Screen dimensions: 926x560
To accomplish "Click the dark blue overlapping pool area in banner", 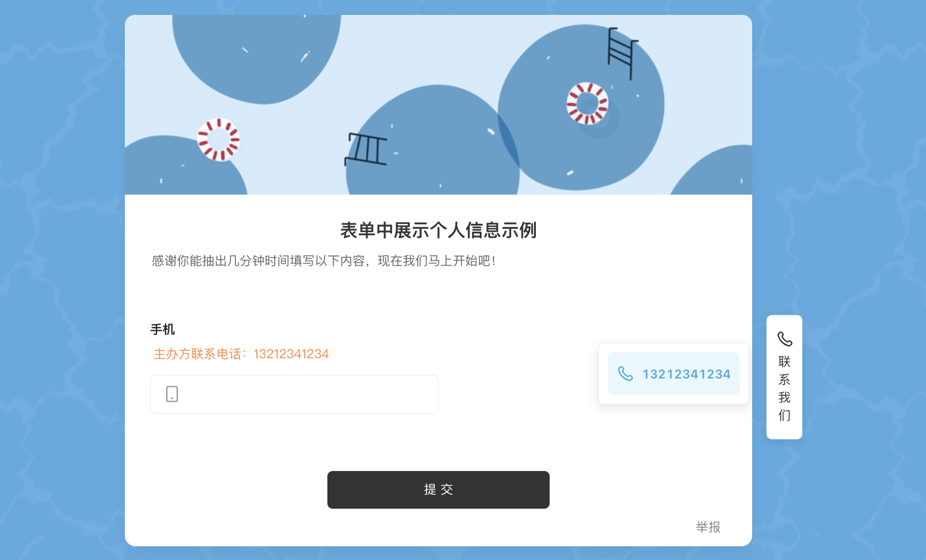I will 508,143.
